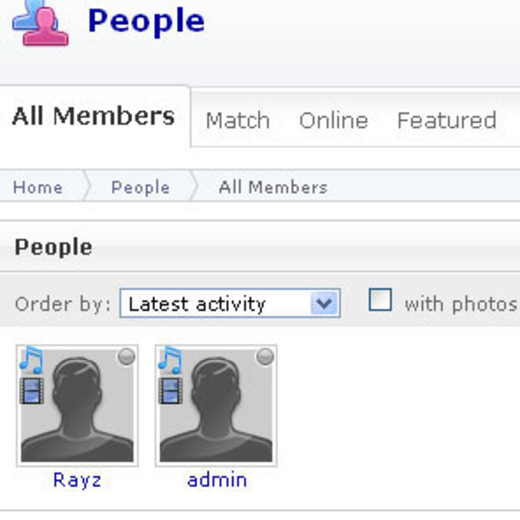520x520 pixels.
Task: Open the Featured tab
Action: pyautogui.click(x=447, y=120)
